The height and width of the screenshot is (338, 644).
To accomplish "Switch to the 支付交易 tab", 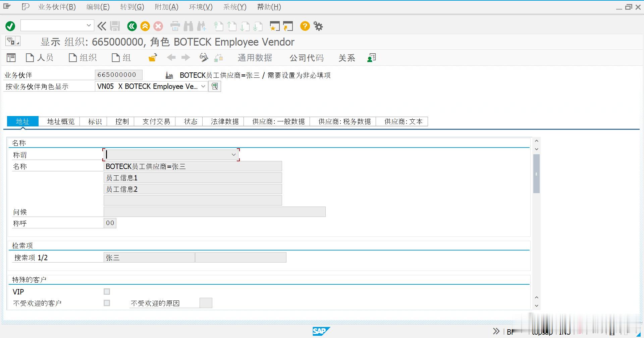I will point(156,121).
